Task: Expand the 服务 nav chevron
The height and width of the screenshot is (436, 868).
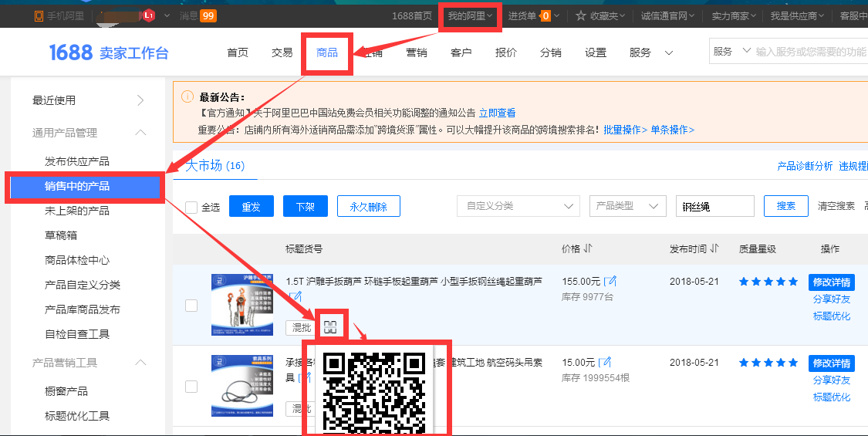Action: tap(669, 53)
